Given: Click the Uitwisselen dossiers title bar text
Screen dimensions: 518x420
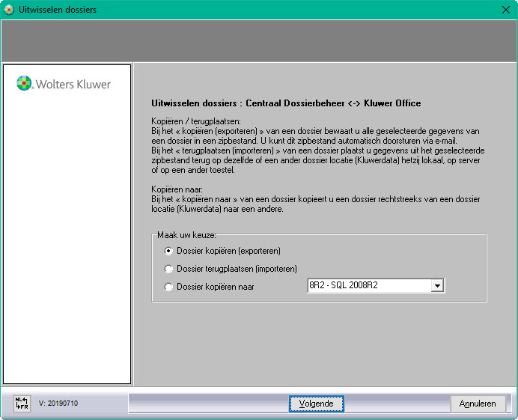Looking at the screenshot, I should click(x=58, y=10).
